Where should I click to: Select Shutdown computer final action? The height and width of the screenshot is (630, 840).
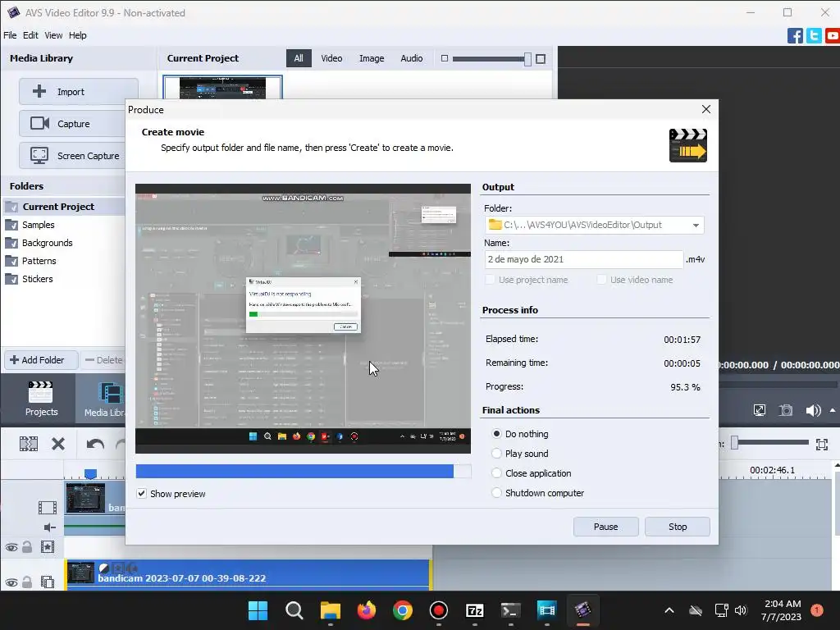tap(496, 493)
